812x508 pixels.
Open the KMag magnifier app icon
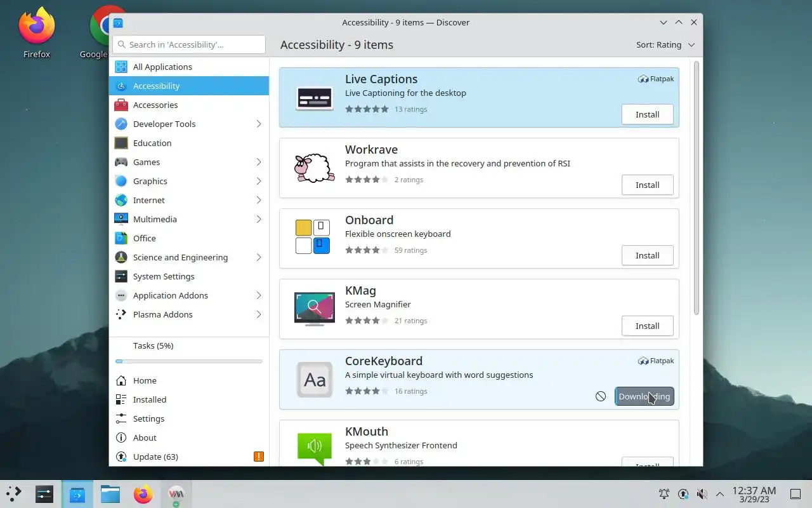[x=315, y=309]
